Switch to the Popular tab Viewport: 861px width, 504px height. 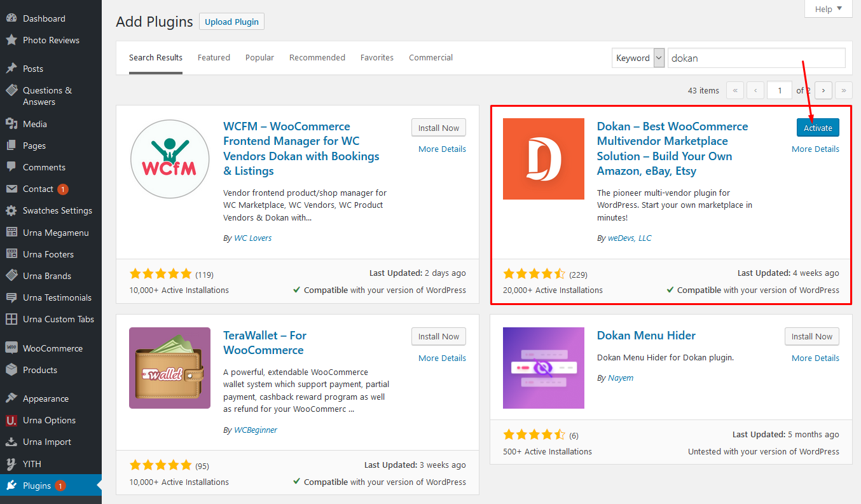259,57
